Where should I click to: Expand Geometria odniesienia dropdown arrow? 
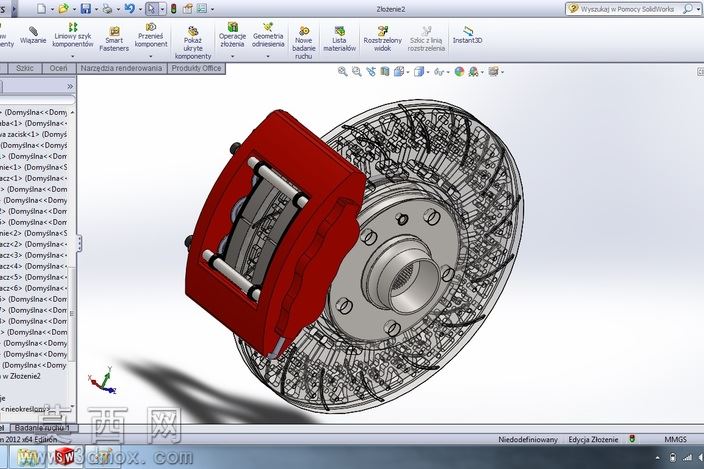(x=268, y=57)
